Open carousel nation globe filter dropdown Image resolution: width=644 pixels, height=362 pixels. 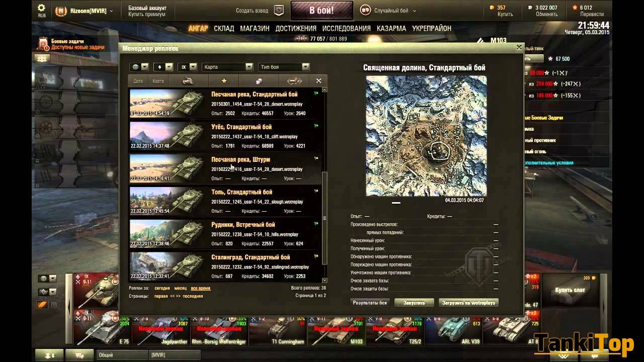[47, 279]
